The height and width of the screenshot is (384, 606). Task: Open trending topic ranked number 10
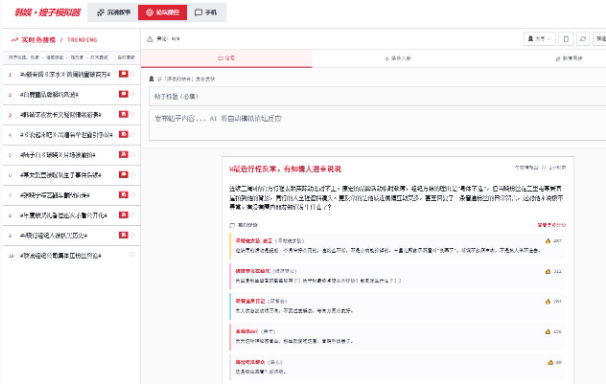(61, 255)
